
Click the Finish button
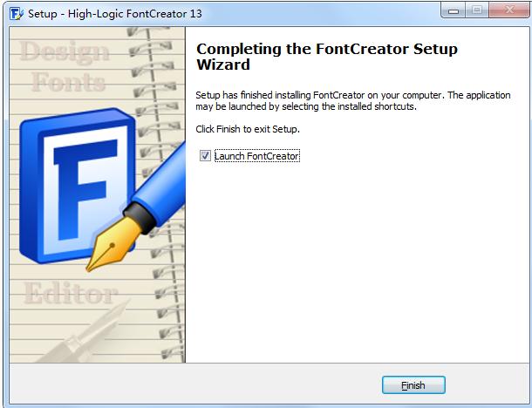413,385
